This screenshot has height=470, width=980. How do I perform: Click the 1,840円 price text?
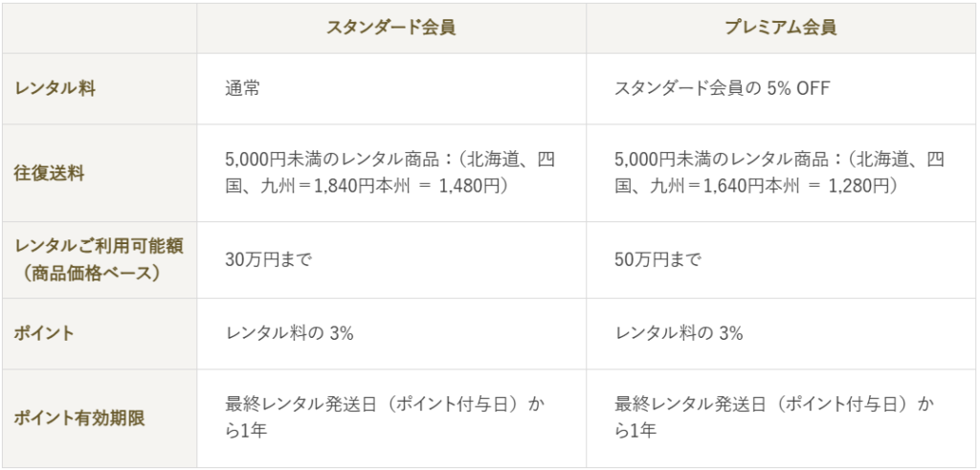pos(333,186)
